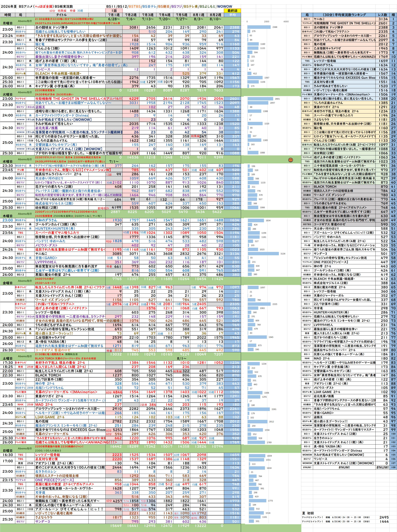Click the ranking table header (30分)平均実況数ランキング
397x532 pixels.
[344, 15]
